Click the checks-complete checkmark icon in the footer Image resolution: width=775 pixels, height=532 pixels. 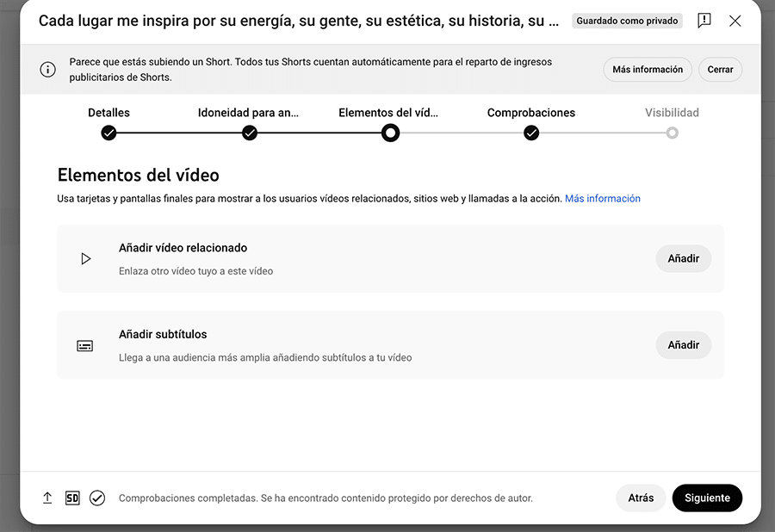97,498
